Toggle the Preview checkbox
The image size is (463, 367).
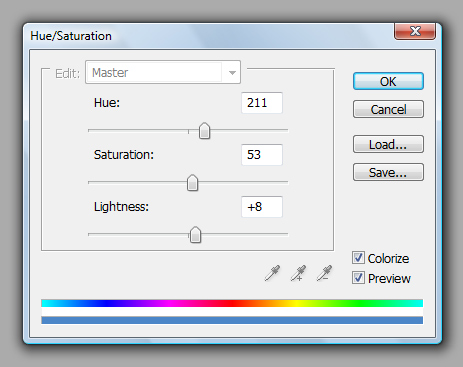click(x=358, y=278)
